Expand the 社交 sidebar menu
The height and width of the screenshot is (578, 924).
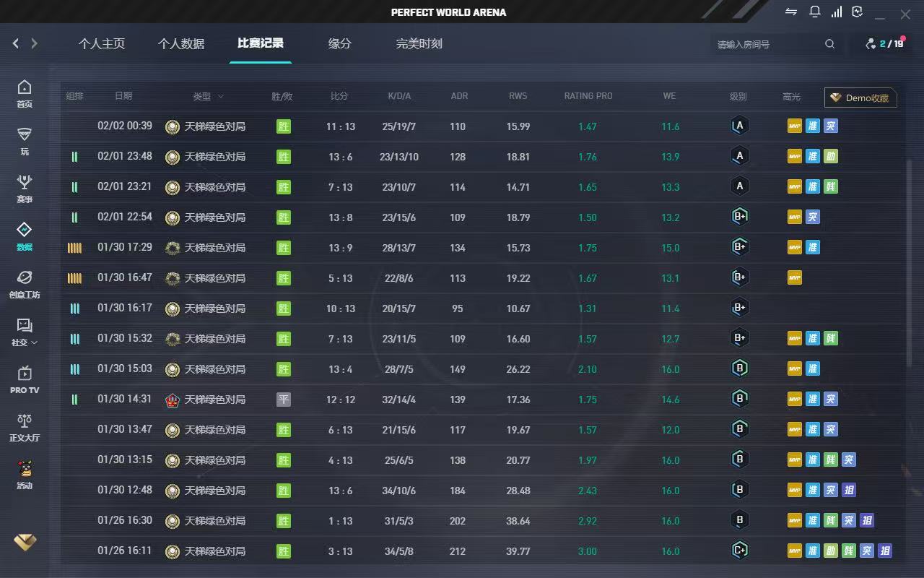coord(25,332)
